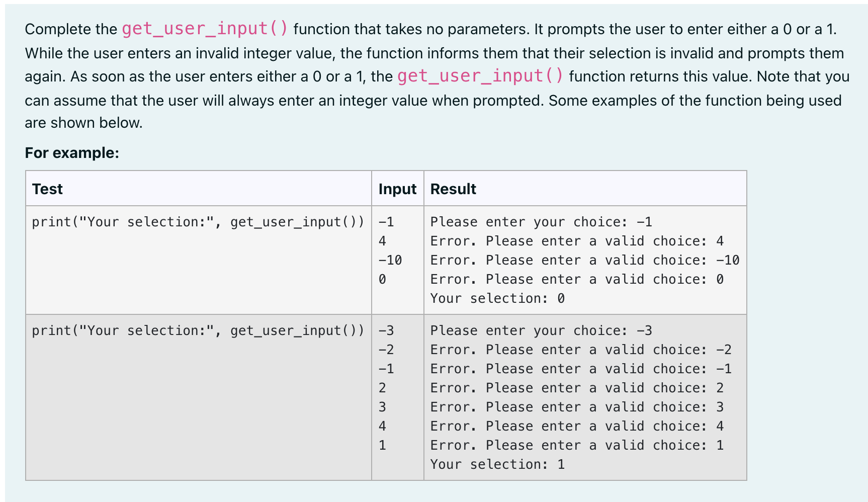This screenshot has height=502, width=868.
Task: Select the 'Result' column header
Action: pyautogui.click(x=452, y=189)
